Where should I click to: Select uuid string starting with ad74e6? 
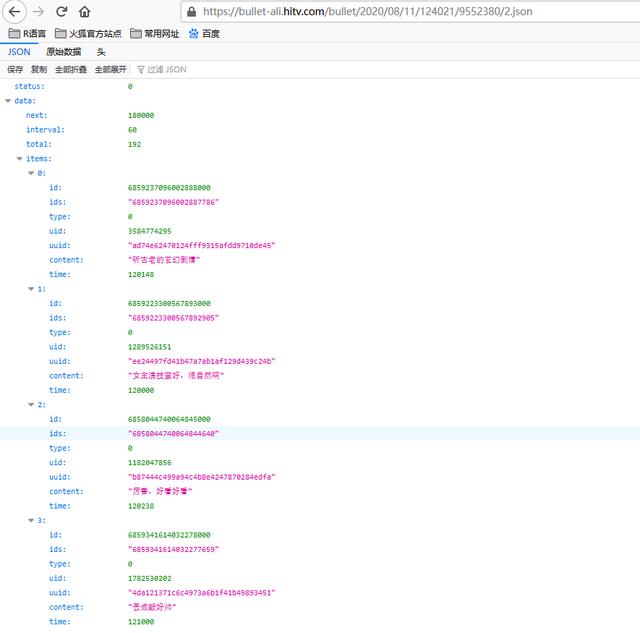pos(202,245)
